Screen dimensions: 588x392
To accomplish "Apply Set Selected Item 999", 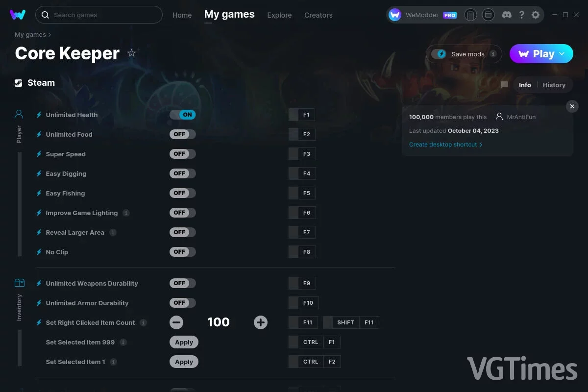I will coord(184,342).
